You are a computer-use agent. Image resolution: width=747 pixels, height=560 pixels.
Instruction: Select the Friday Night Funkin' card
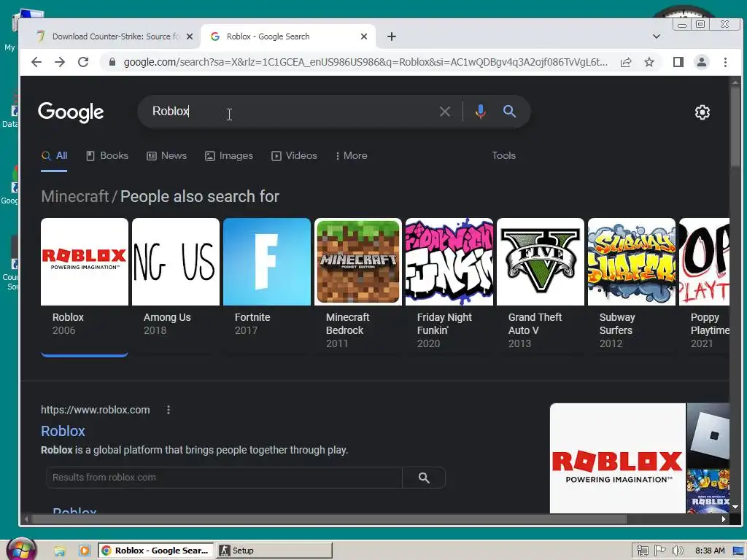click(x=449, y=286)
